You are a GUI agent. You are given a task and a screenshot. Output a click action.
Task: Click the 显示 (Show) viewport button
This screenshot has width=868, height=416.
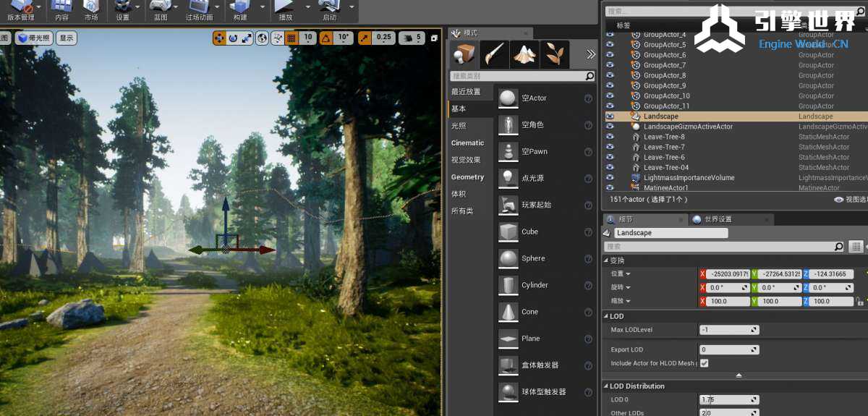[66, 38]
